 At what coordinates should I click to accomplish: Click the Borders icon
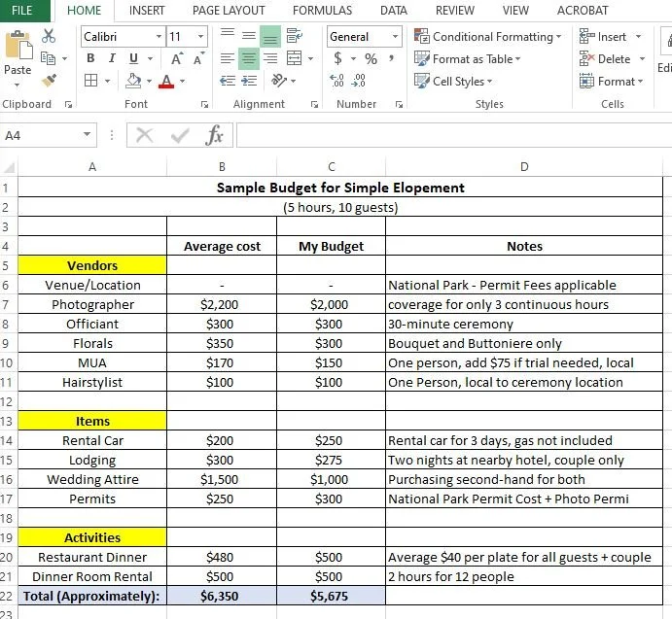tap(90, 81)
